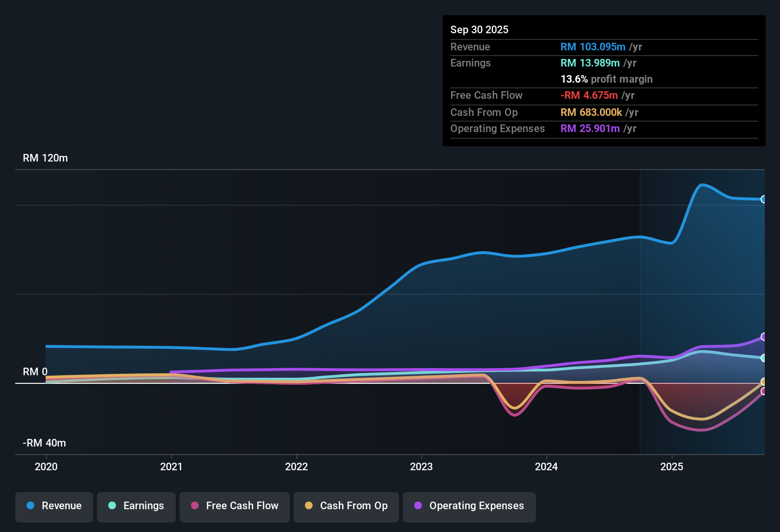
Task: Toggle the Free Cash Flow series visibility
Action: coord(234,506)
